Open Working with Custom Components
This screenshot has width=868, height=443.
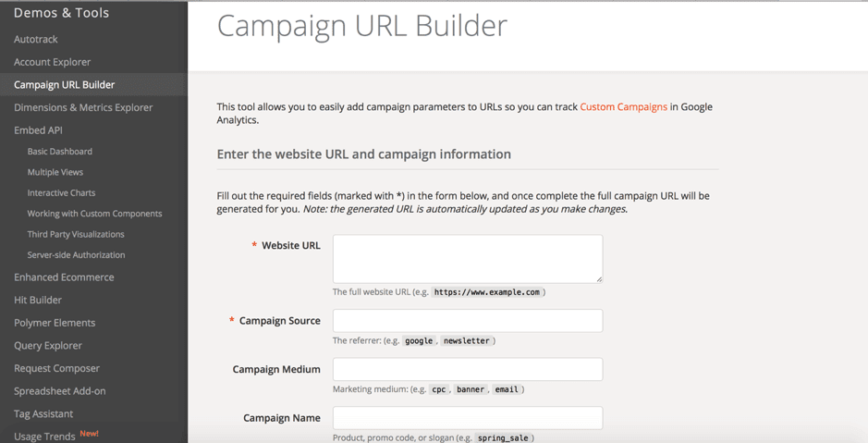(x=94, y=214)
